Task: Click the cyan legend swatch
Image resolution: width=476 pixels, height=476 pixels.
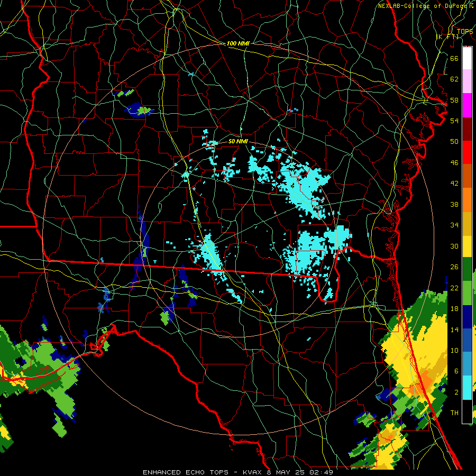Action: pyautogui.click(x=467, y=388)
